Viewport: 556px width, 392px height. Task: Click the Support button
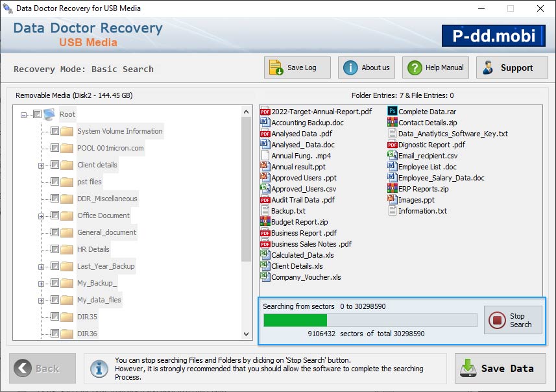(x=512, y=67)
